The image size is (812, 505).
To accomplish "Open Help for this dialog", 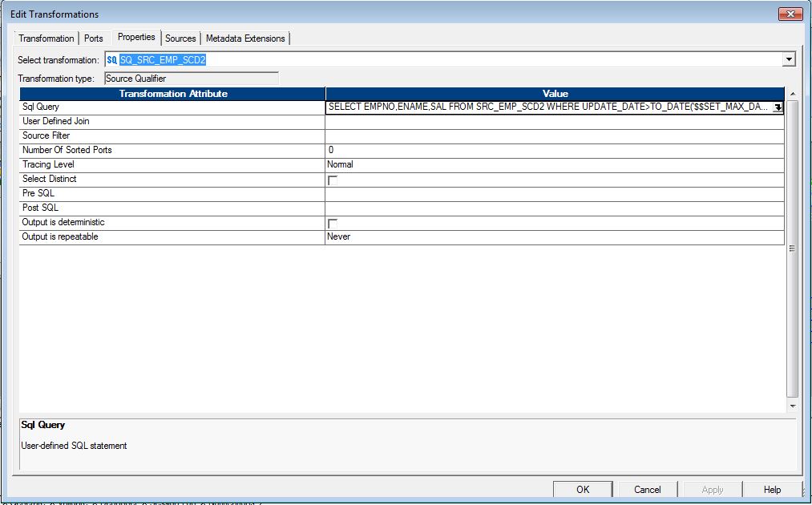I will [771, 489].
